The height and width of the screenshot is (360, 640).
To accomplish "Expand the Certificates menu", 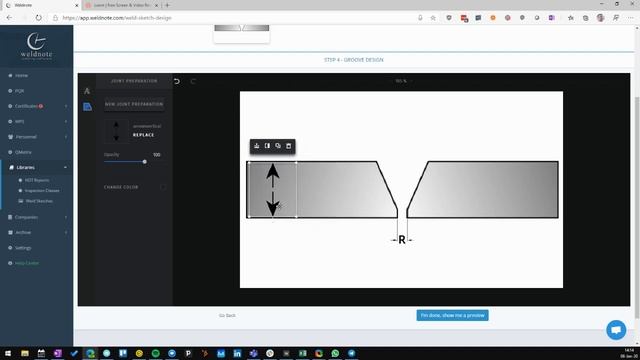I will coord(37,106).
